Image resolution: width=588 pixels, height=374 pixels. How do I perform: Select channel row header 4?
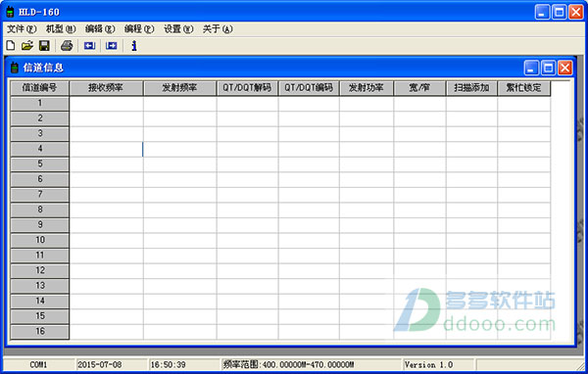(x=40, y=149)
